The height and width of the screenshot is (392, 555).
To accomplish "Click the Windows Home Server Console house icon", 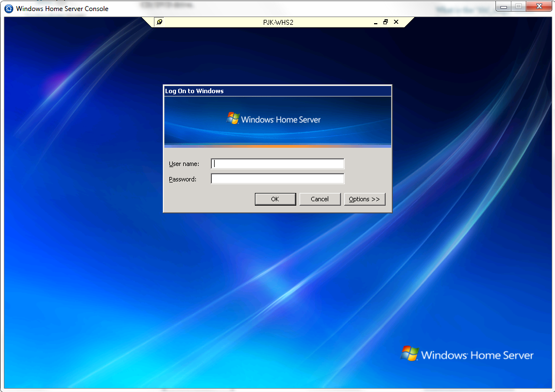I will [9, 8].
